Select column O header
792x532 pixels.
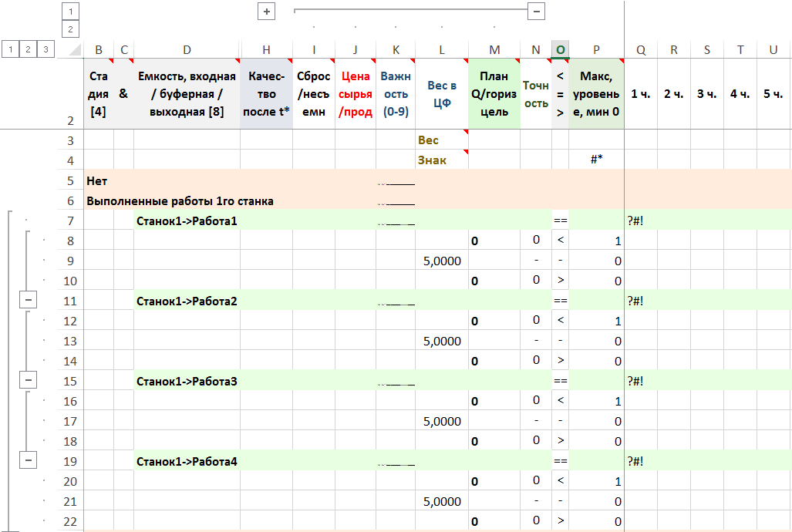click(560, 50)
